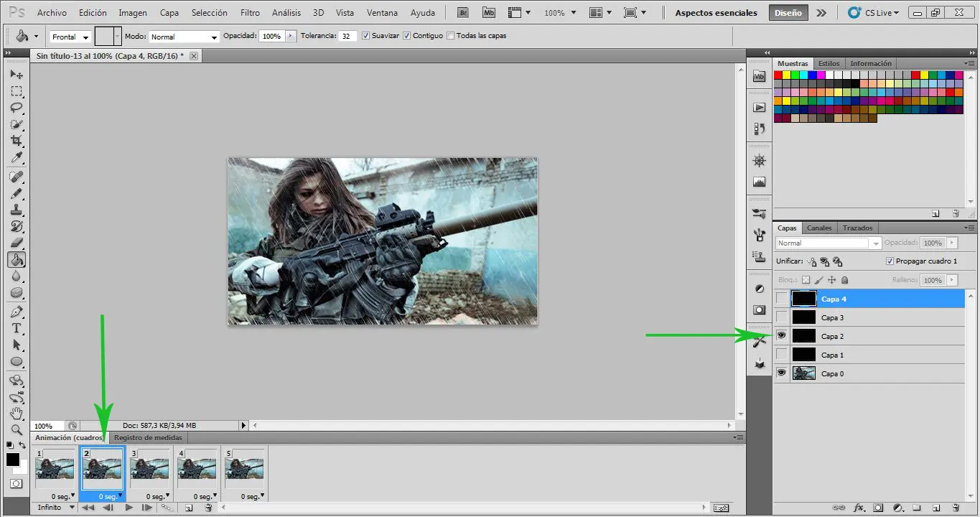Toggle Suavizar anti-alias checkbox

point(366,36)
